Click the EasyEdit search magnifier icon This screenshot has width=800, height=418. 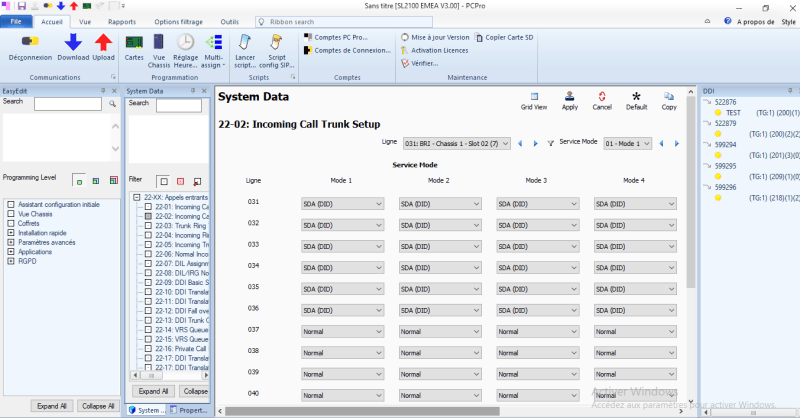(x=112, y=104)
